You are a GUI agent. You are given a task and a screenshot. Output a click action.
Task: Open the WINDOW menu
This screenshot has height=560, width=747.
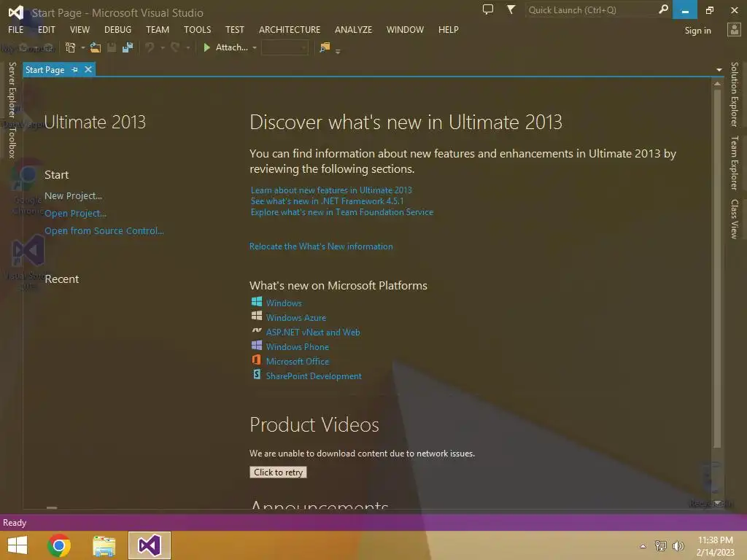tap(405, 29)
